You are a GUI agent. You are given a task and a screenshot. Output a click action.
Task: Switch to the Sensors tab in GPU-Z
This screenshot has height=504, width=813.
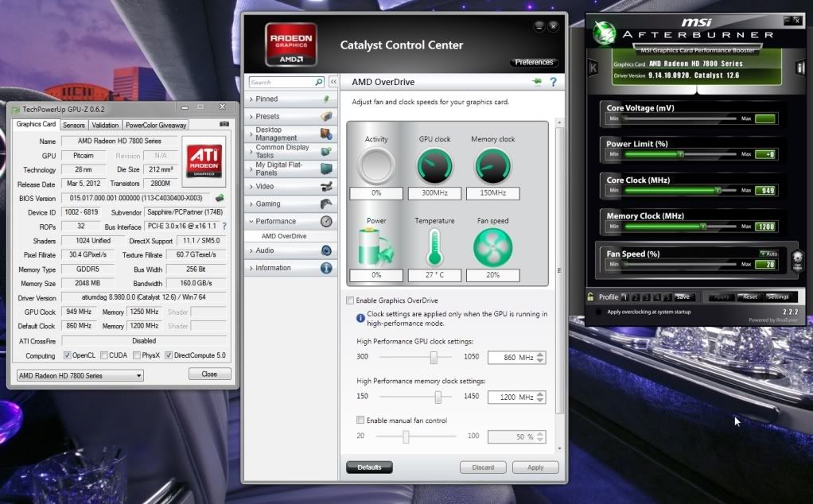pos(74,125)
